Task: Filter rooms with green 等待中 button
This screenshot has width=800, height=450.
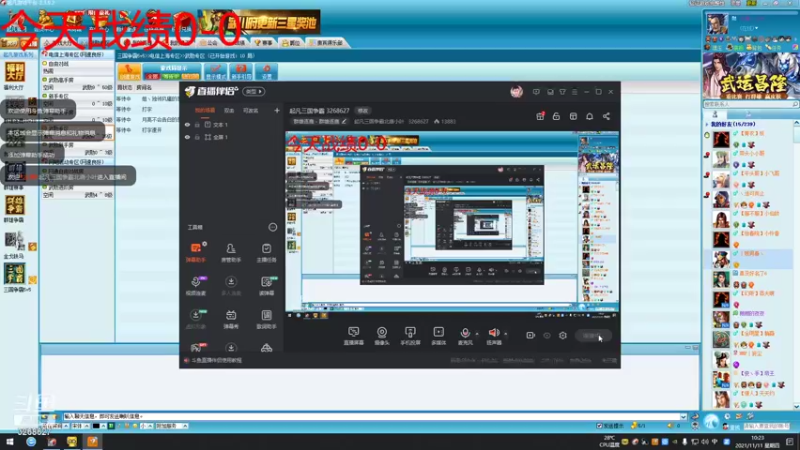Action: (171, 76)
